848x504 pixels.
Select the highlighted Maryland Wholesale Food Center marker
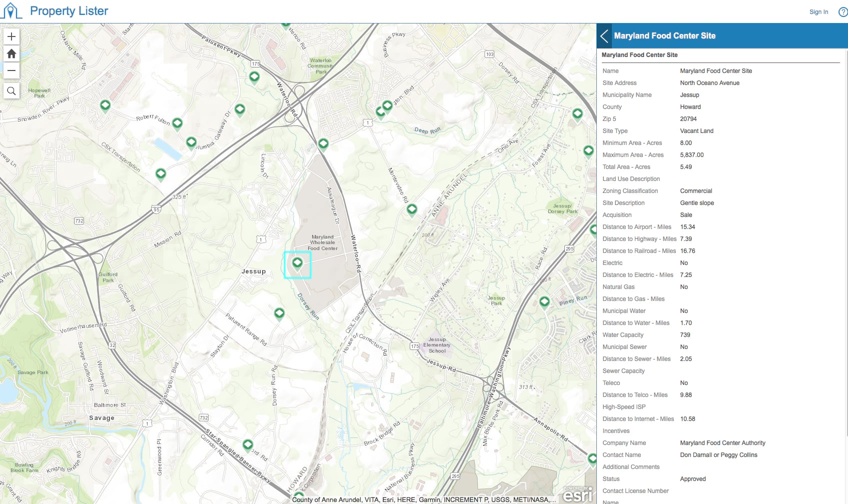point(298,263)
